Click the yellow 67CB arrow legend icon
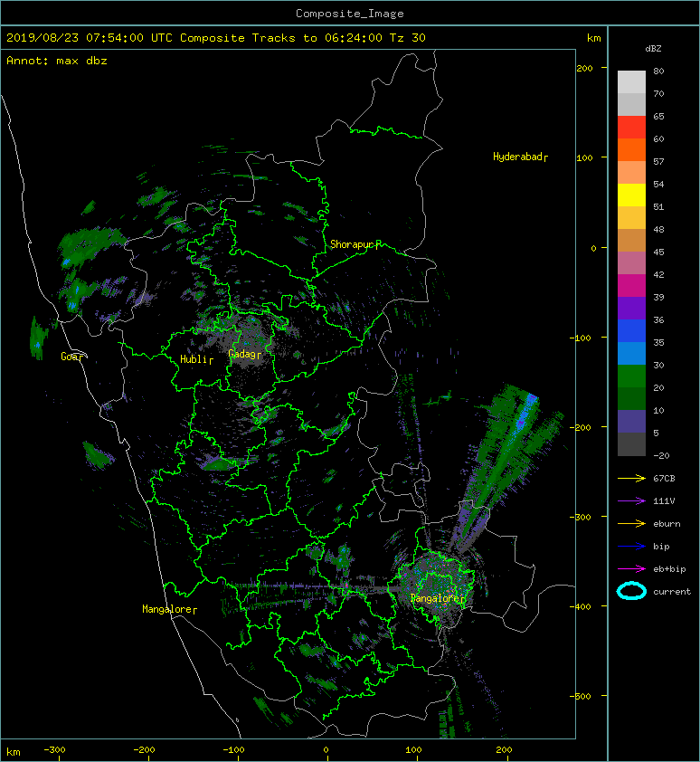This screenshot has width=700, height=762. pos(631,478)
